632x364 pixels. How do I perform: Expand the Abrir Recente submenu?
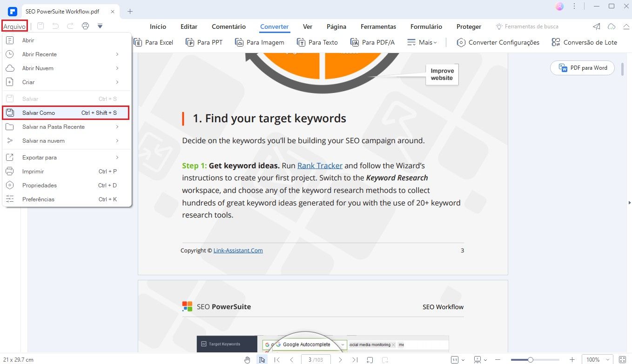pos(65,54)
